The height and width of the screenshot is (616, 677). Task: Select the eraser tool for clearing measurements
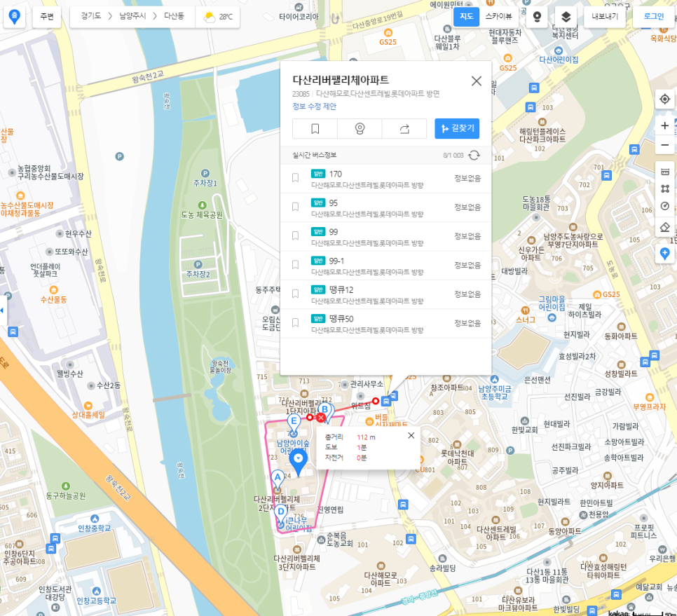pos(665,227)
